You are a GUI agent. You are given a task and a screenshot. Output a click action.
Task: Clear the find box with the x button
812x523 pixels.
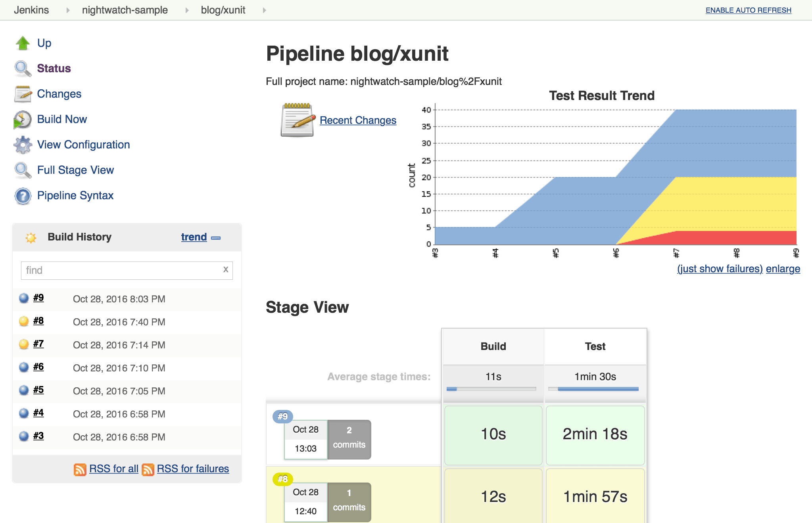pyautogui.click(x=226, y=269)
